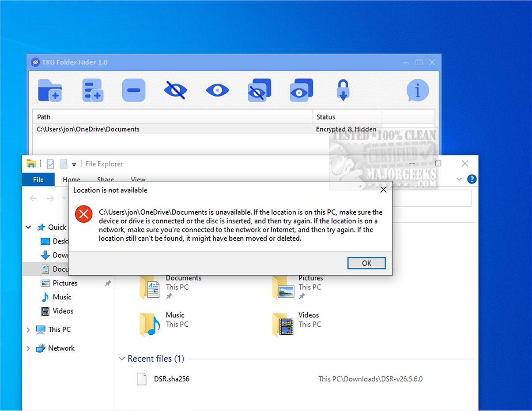The width and height of the screenshot is (532, 411).
Task: Close the File Explorer window
Action: (x=465, y=164)
